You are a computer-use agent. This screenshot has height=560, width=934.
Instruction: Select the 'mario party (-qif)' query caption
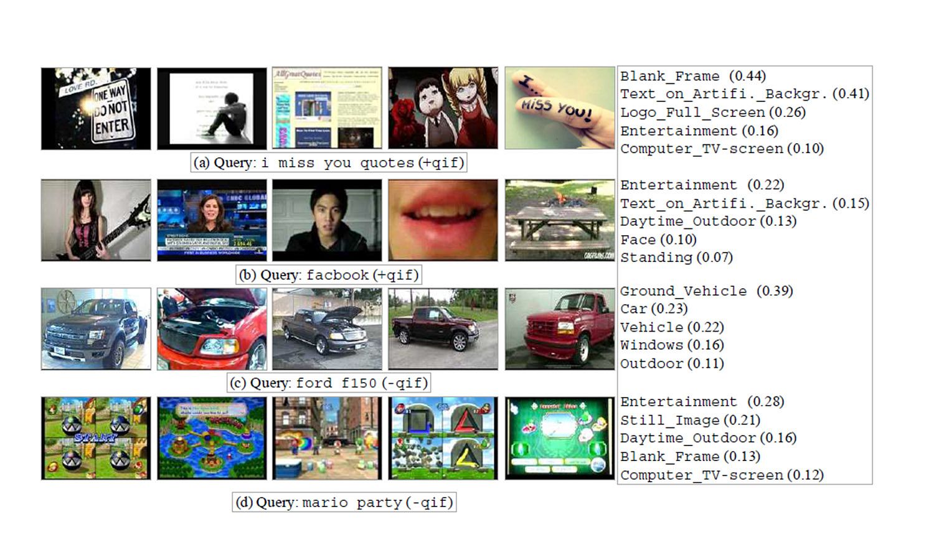(344, 502)
